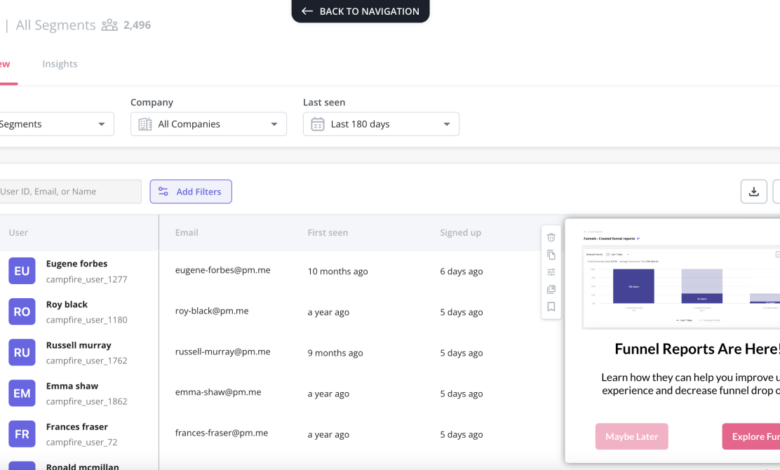Click the RU avatar for Russell murray
This screenshot has height=470, width=780.
(x=22, y=353)
